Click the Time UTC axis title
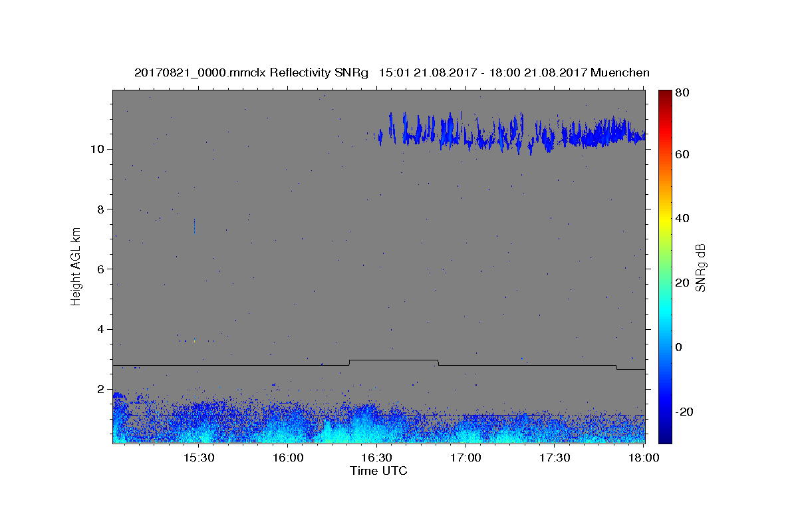This screenshot has height=532, width=798. pos(378,471)
